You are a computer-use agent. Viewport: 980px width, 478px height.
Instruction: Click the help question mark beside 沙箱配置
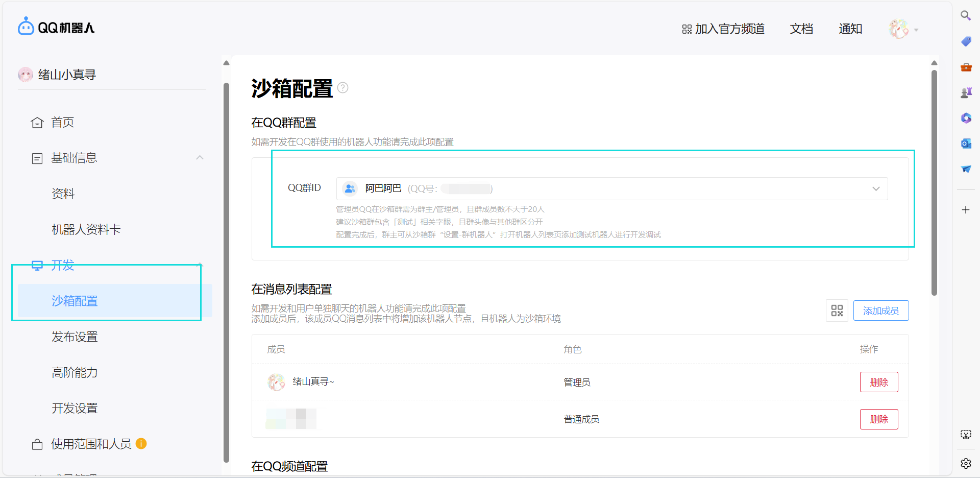(x=343, y=88)
